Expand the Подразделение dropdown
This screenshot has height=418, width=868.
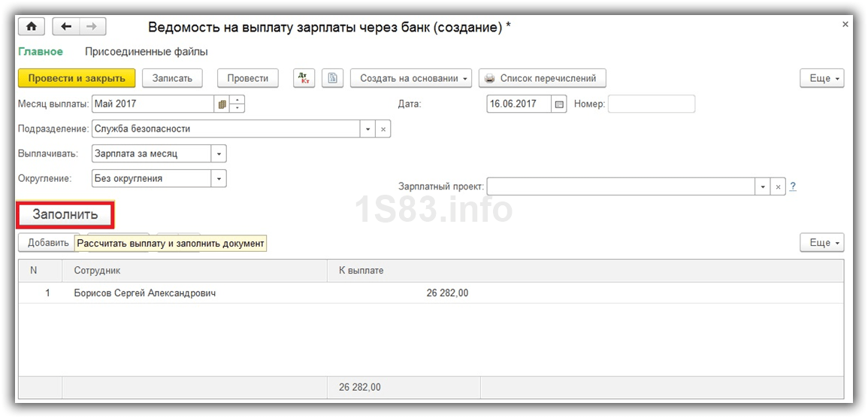pyautogui.click(x=368, y=129)
